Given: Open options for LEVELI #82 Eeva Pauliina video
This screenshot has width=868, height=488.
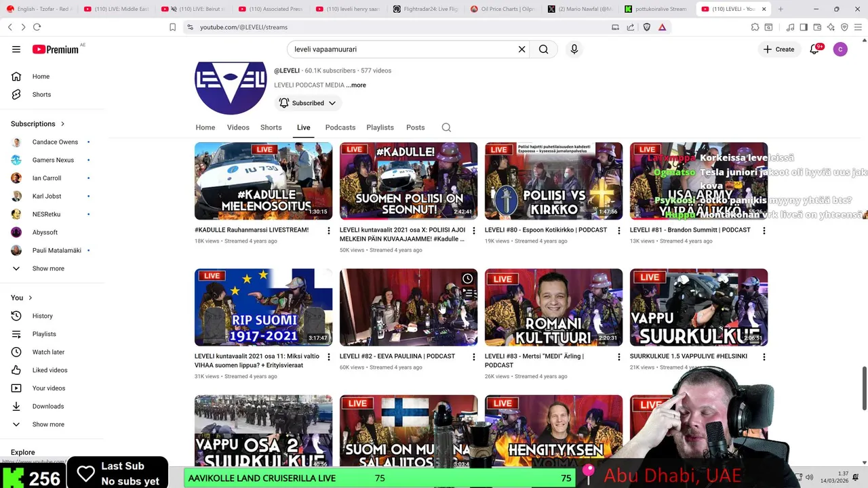Looking at the screenshot, I should 473,357.
